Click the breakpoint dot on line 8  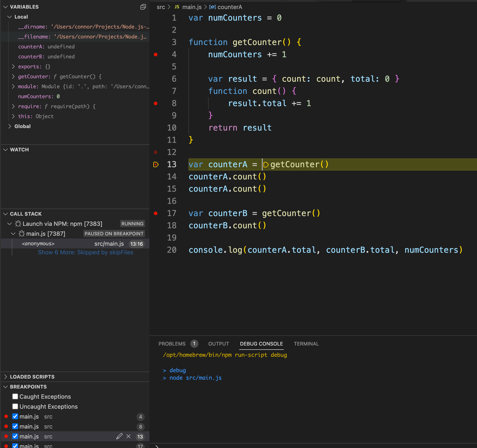(155, 103)
